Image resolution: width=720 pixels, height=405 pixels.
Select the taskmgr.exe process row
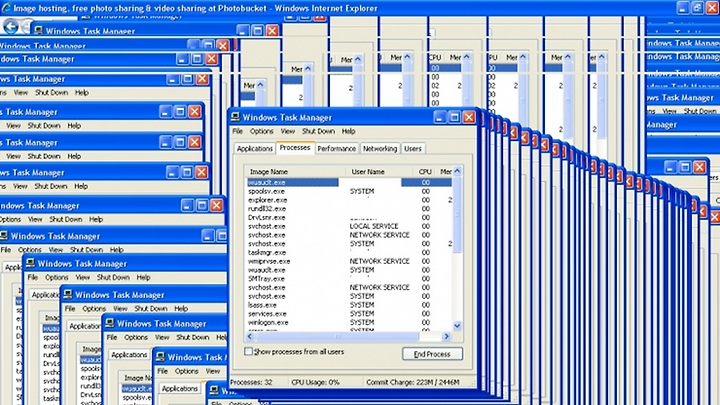(349, 252)
